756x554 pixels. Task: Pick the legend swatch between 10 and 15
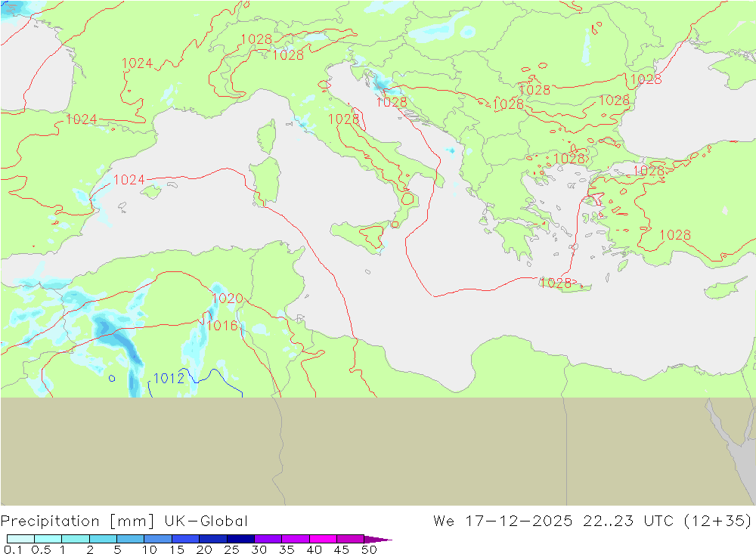(x=158, y=539)
